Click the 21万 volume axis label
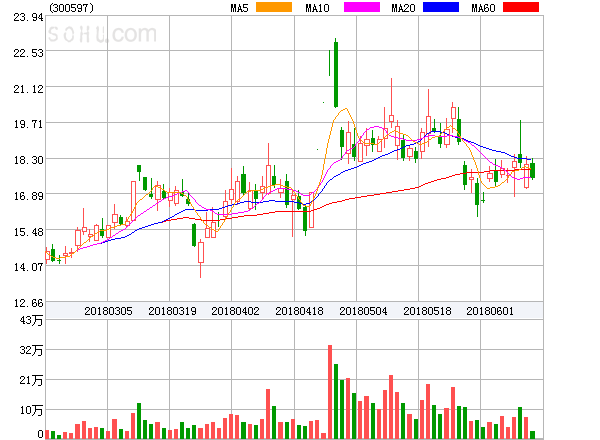Screen dimensions: 600x440 click(31, 380)
